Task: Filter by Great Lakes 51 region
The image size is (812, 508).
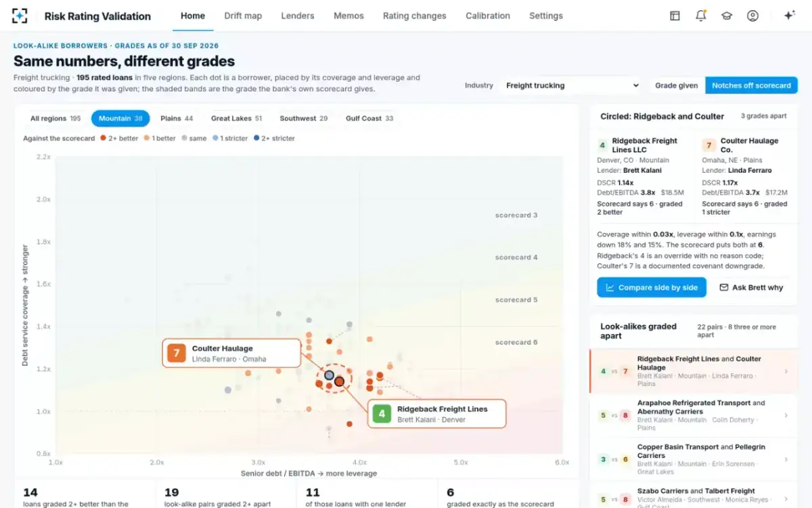Action: pyautogui.click(x=236, y=119)
